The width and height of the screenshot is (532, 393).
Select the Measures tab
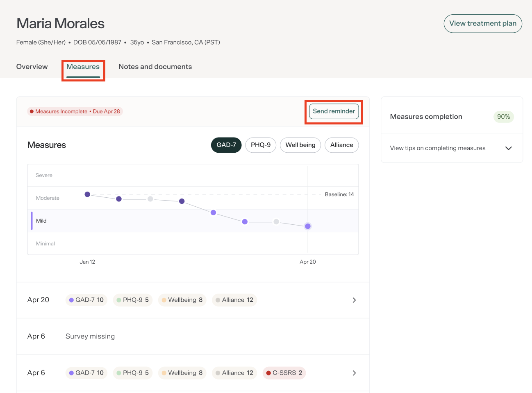coord(83,67)
